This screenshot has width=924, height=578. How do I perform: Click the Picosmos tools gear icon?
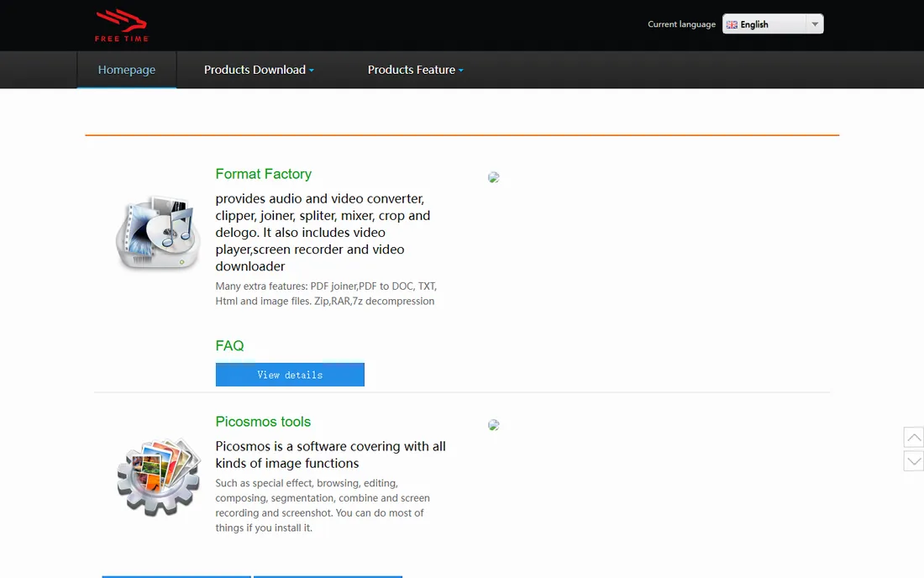(x=159, y=477)
